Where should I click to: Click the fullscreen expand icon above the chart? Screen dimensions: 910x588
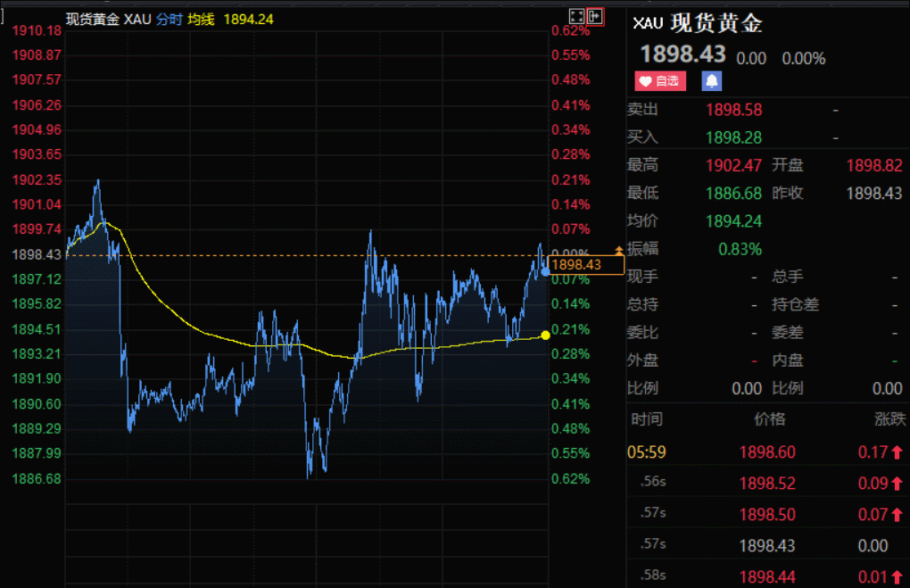(x=576, y=16)
